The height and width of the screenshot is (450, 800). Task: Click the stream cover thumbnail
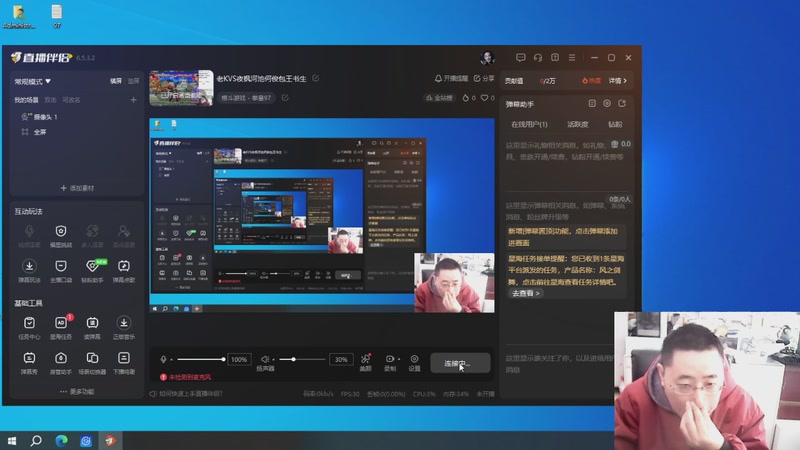point(181,88)
